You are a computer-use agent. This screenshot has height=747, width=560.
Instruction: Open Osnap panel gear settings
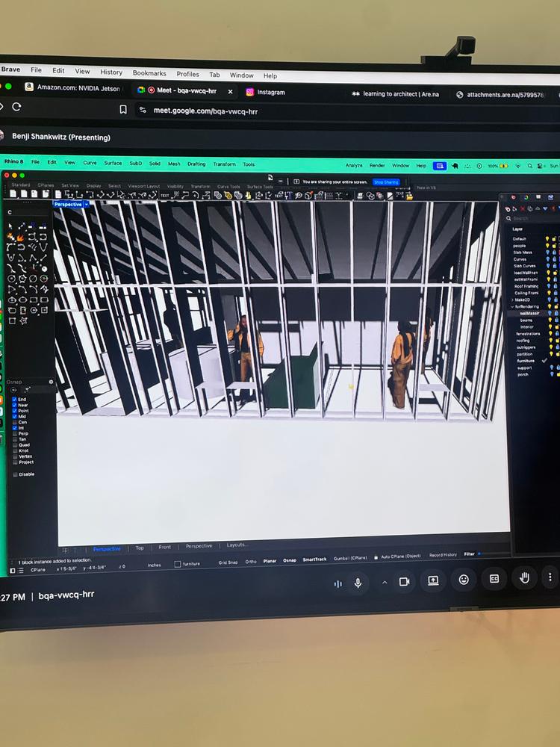click(x=51, y=382)
